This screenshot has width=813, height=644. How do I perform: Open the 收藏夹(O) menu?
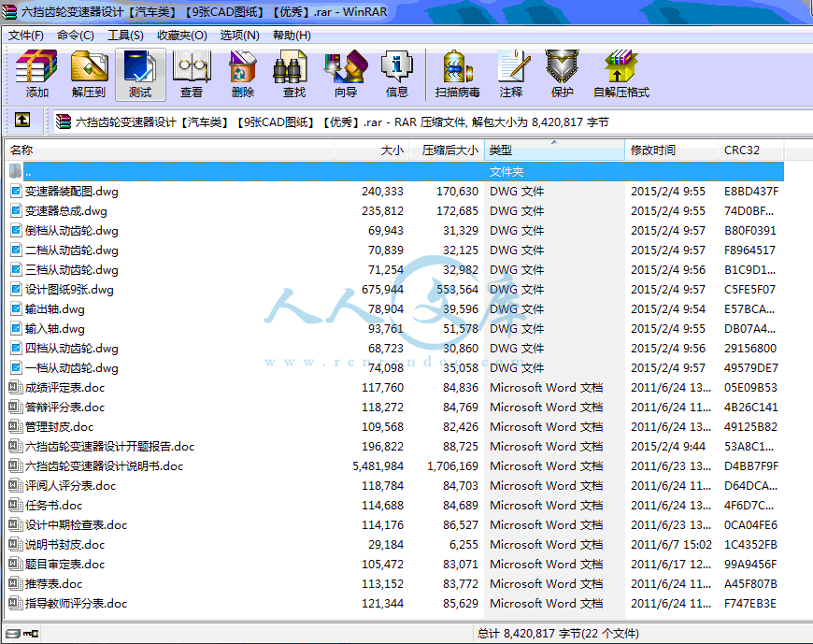(182, 36)
